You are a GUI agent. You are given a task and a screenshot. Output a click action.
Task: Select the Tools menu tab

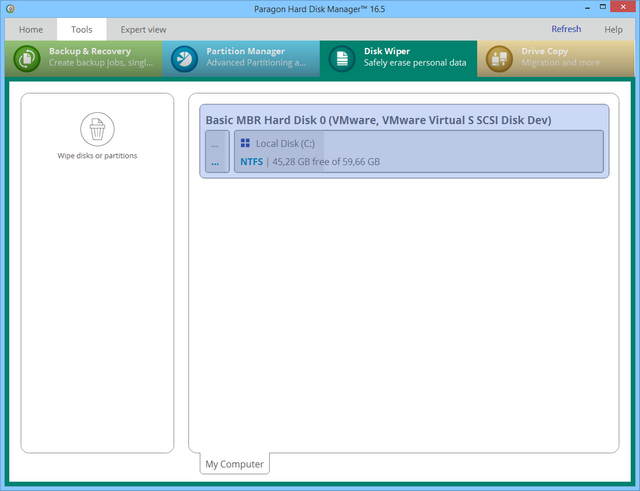82,30
